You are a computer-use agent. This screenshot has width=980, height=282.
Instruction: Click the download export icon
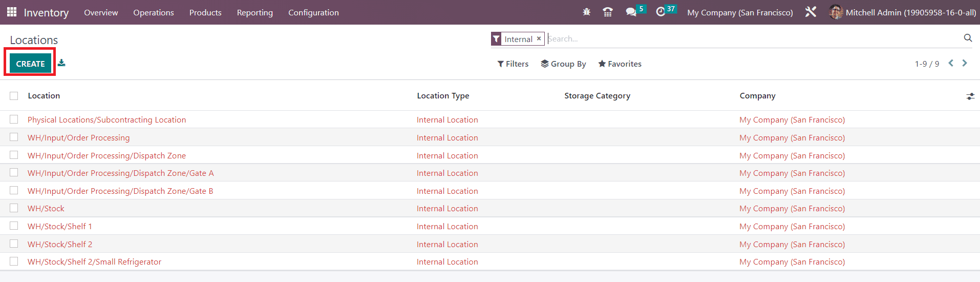coord(61,63)
